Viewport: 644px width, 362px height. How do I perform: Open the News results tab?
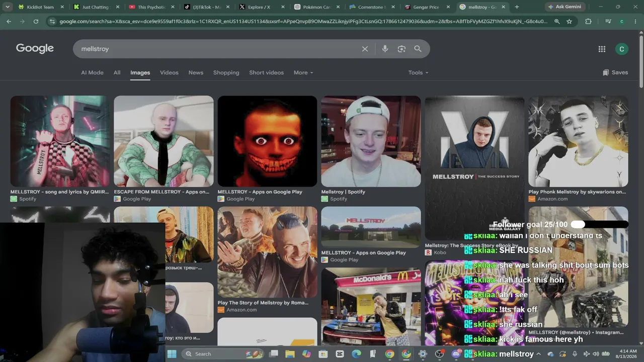click(x=196, y=72)
